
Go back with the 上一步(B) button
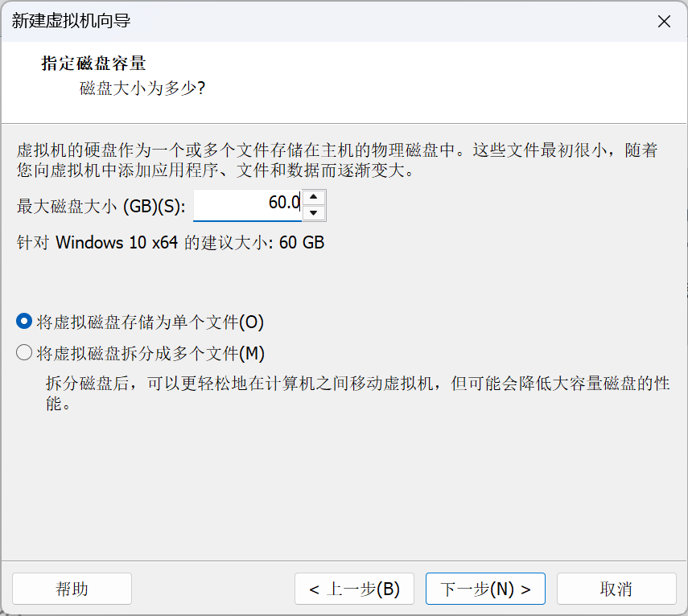(x=354, y=589)
